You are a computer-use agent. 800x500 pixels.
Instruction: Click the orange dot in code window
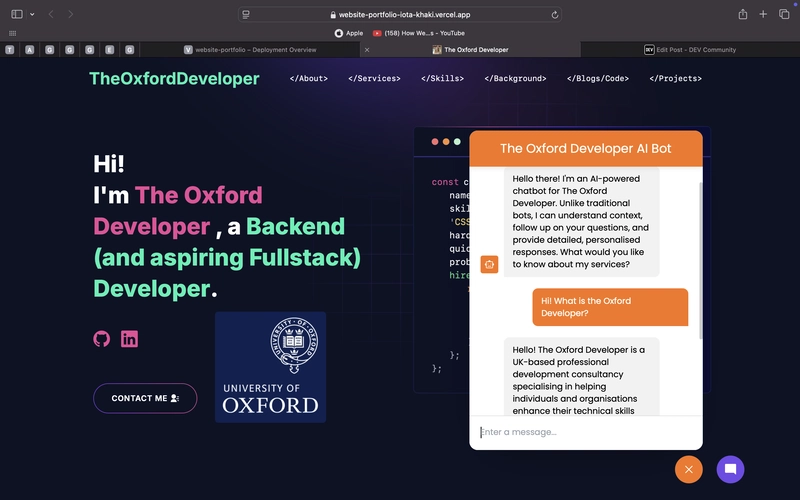point(446,142)
